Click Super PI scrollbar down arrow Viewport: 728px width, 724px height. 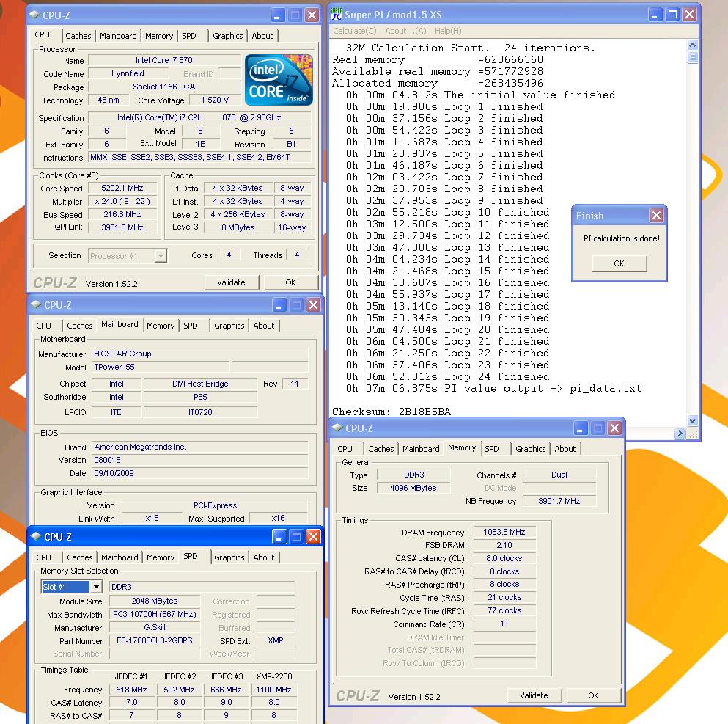[692, 421]
